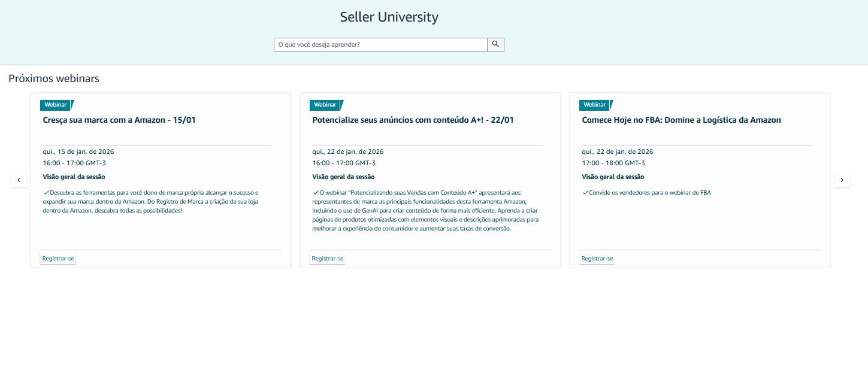Image resolution: width=868 pixels, height=385 pixels.
Task: Open 'Potencialize seus anúncios com conteúdo A+!' title
Action: (x=413, y=120)
